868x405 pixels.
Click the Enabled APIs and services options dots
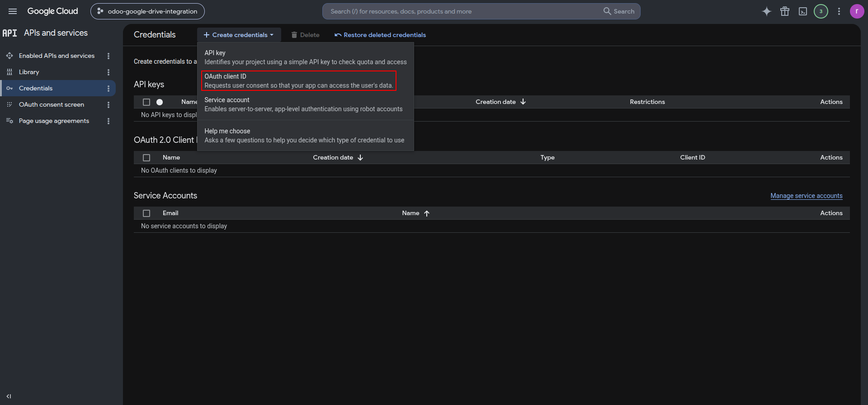click(x=108, y=56)
